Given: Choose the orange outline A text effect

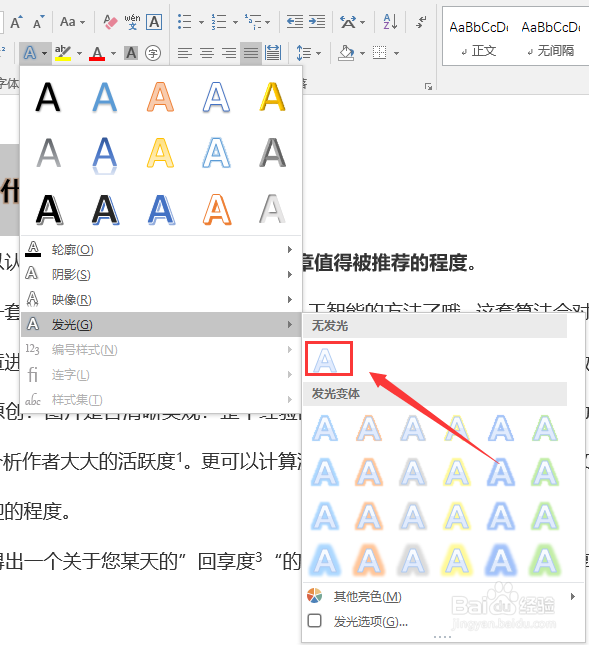Looking at the screenshot, I should click(217, 210).
